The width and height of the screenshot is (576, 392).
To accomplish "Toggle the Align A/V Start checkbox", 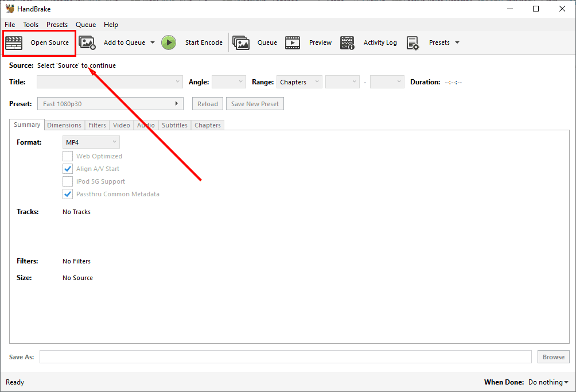I will point(68,169).
